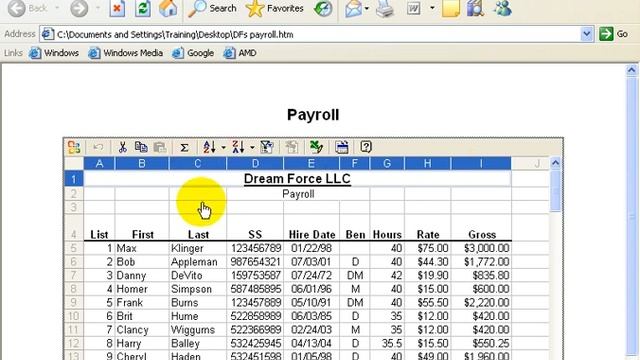Open the Search pane

(x=212, y=8)
